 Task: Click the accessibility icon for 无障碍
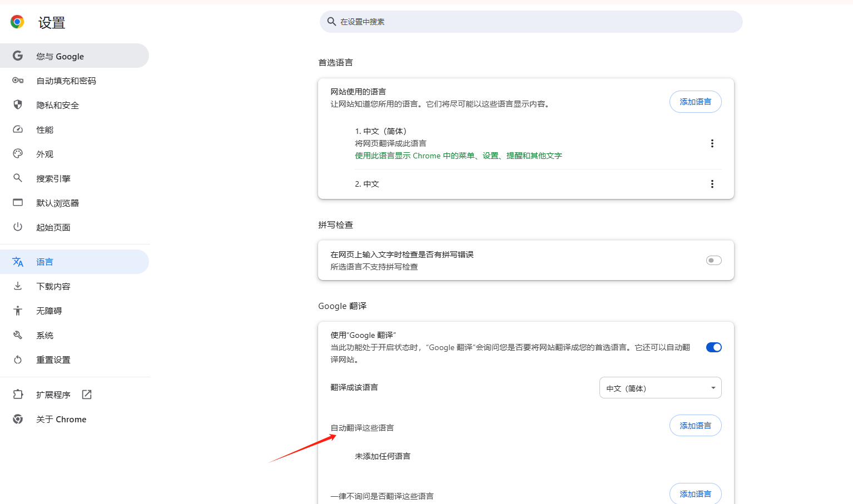coord(18,311)
